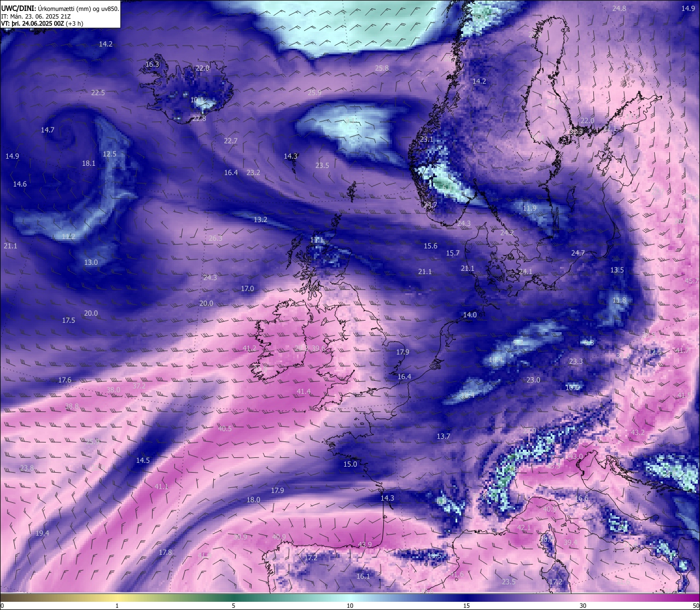
Task: Click the map value '17.6'
Action: pyautogui.click(x=65, y=380)
